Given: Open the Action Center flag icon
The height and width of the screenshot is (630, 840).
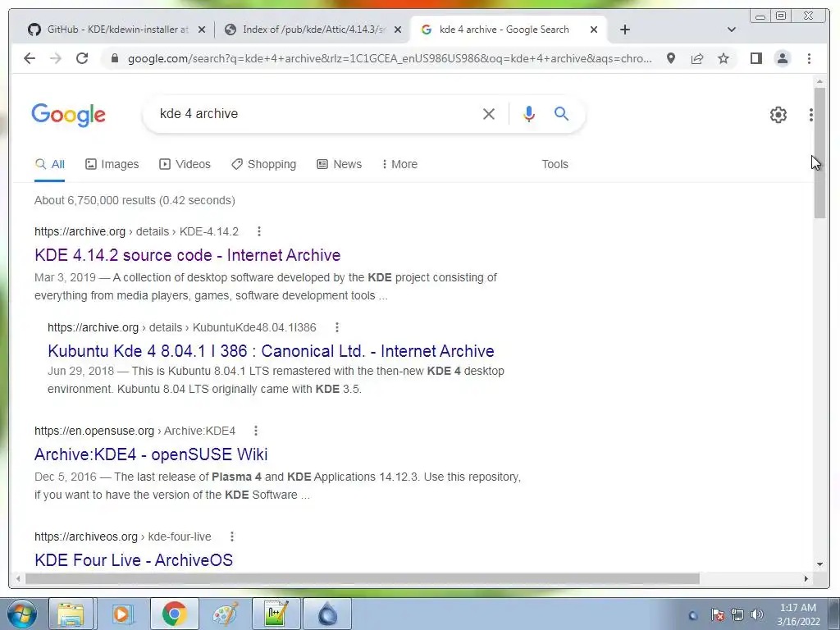Looking at the screenshot, I should pyautogui.click(x=718, y=614).
